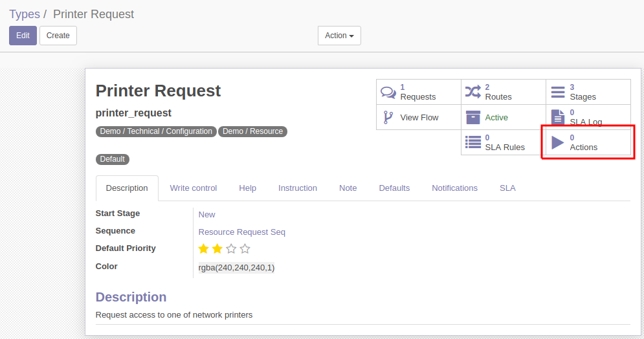Viewport: 644px width, 339px height.
Task: Click the Active archive box icon
Action: (472, 117)
